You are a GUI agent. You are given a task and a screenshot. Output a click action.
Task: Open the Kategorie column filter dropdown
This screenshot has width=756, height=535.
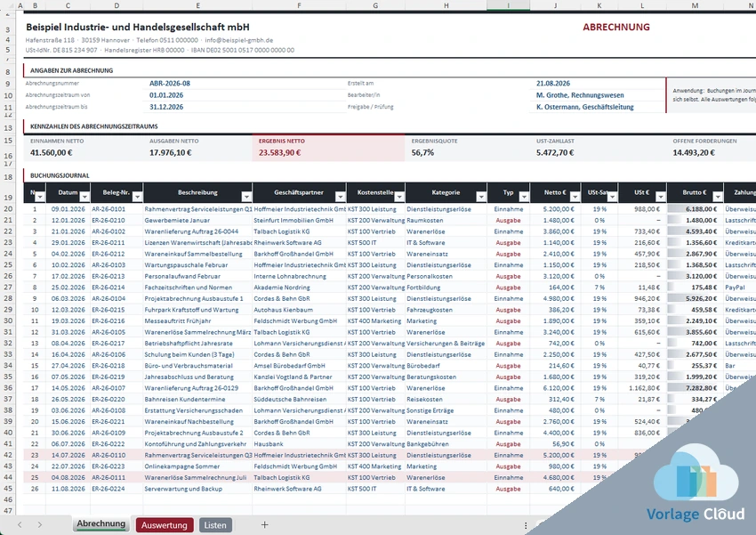coord(481,197)
